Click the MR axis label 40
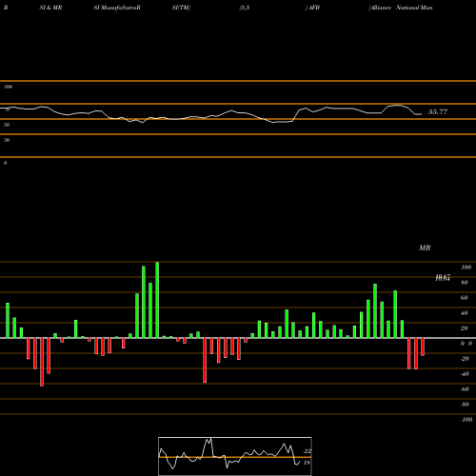476x476 pixels. click(x=465, y=313)
